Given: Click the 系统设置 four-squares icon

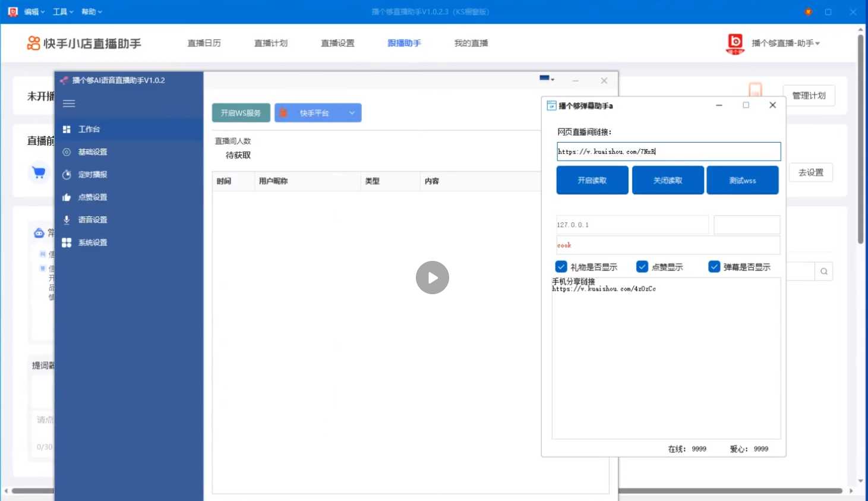Looking at the screenshot, I should coord(67,242).
